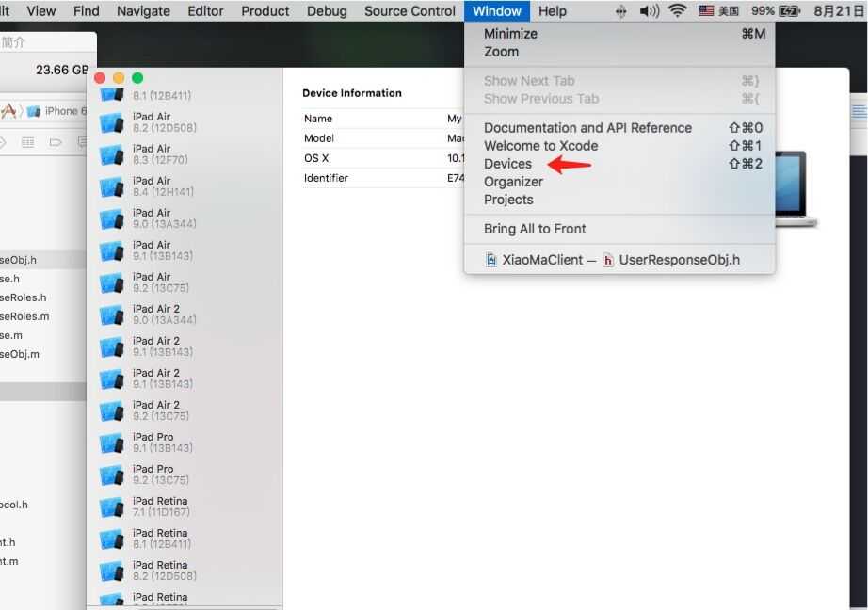Image resolution: width=868 pixels, height=610 pixels.
Task: Open the Source Control menu
Action: point(410,11)
